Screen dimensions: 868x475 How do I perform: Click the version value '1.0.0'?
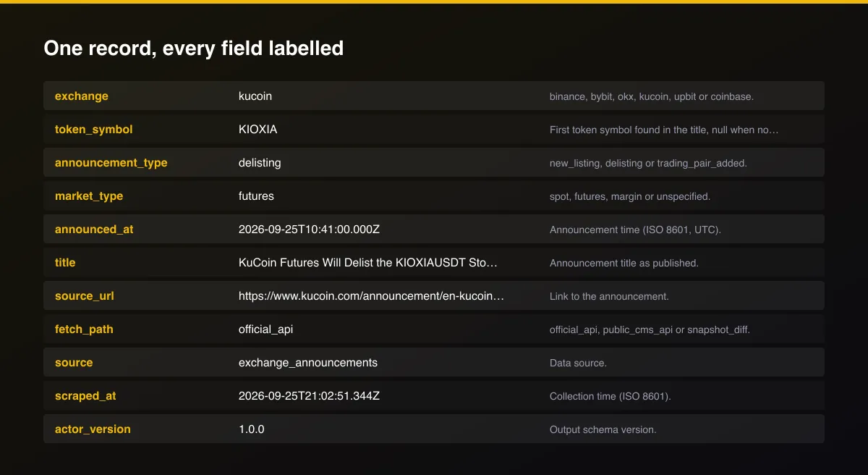(x=252, y=429)
